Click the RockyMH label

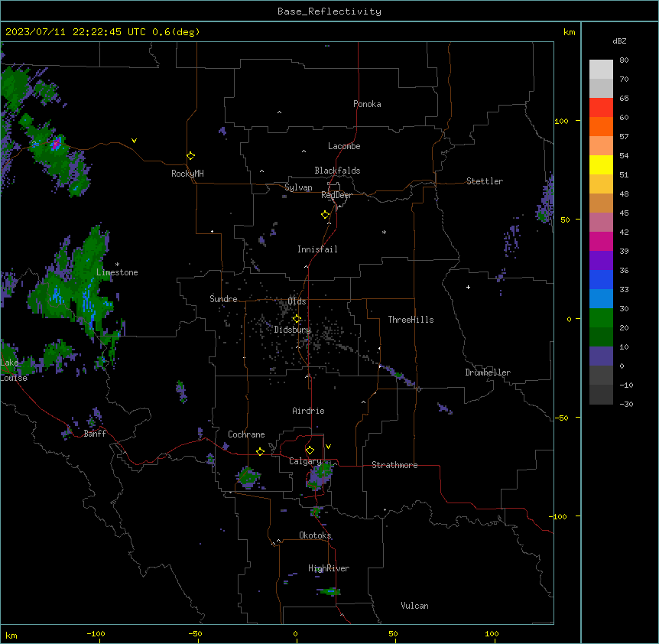[187, 174]
